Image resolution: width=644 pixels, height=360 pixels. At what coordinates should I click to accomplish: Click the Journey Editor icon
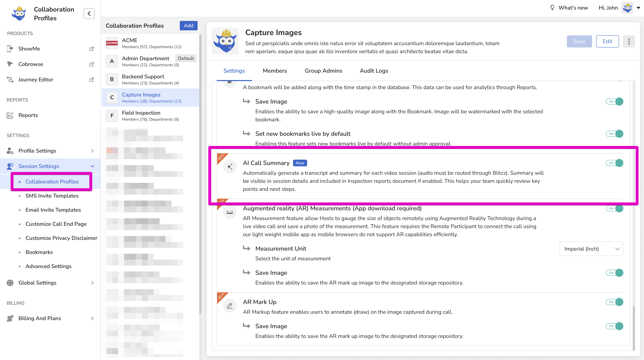[10, 80]
